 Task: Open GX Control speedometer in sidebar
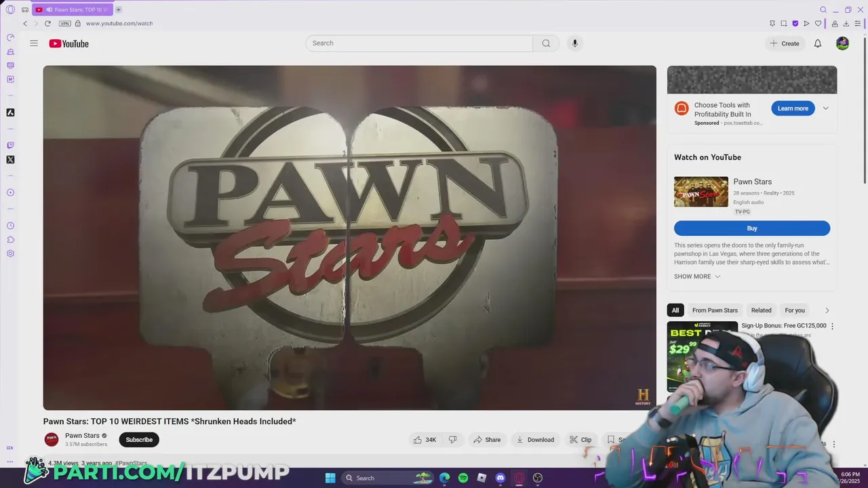pyautogui.click(x=10, y=37)
